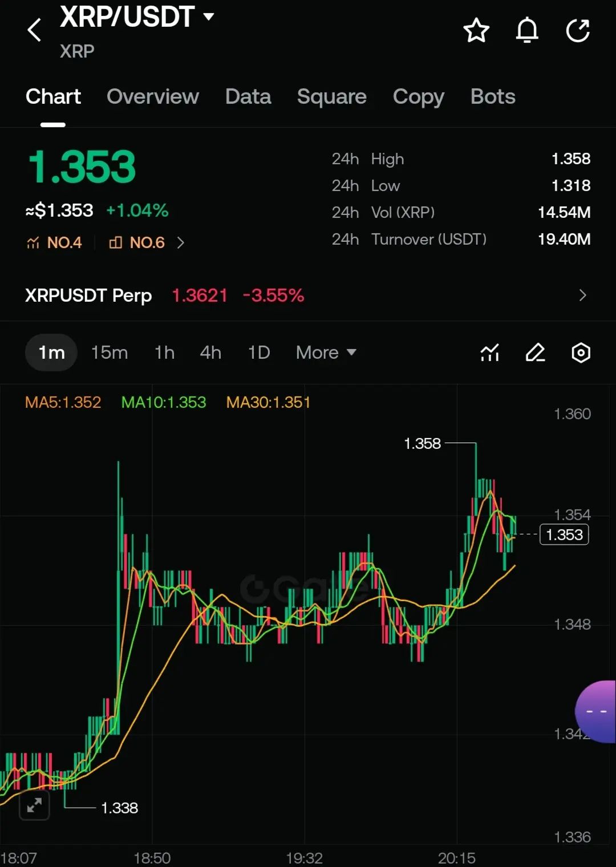Switch to the Chart tab
The height and width of the screenshot is (867, 616).
pos(53,96)
